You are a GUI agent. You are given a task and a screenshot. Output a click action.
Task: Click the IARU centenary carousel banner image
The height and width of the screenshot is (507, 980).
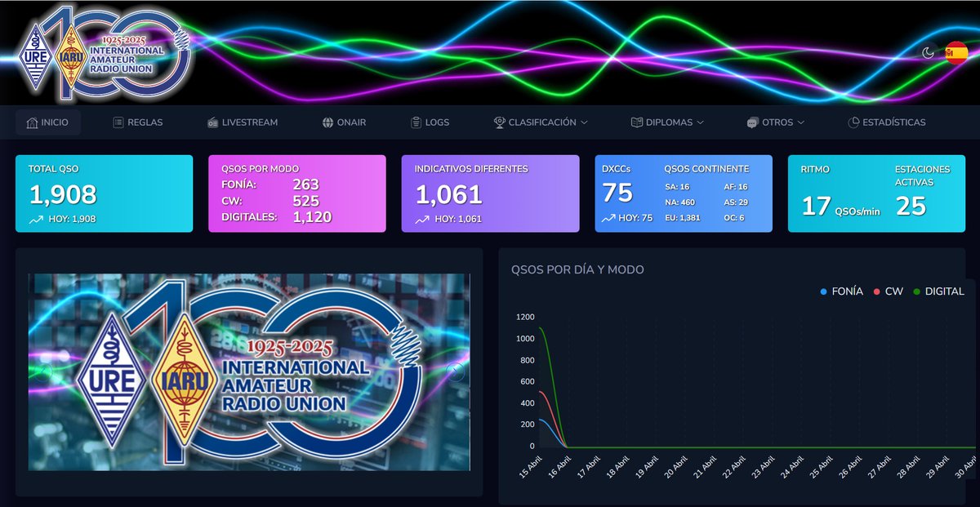(x=249, y=372)
